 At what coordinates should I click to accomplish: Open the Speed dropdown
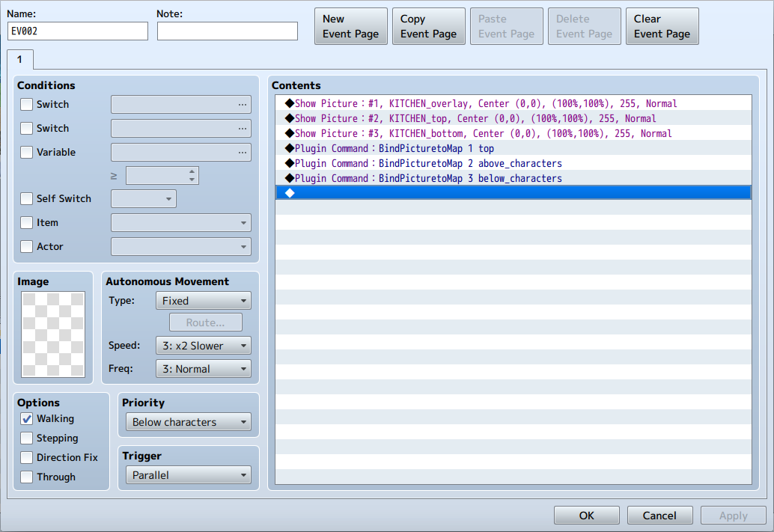[204, 346]
